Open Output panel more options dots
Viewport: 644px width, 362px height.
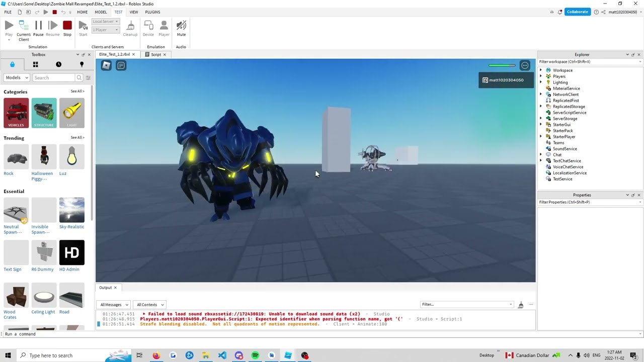[531, 304]
